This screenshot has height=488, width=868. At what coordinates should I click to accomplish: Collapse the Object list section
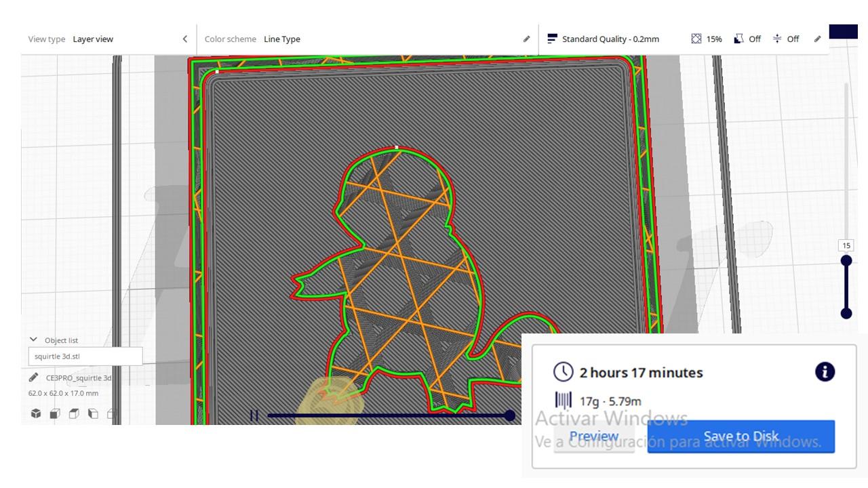(33, 340)
